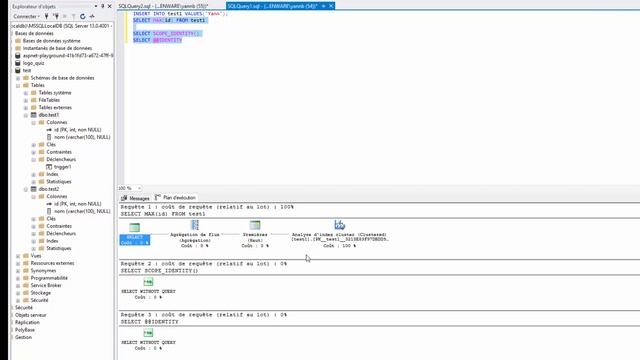This screenshot has height=360, width=640.
Task: Expand the Tables système node
Action: pos(26,93)
